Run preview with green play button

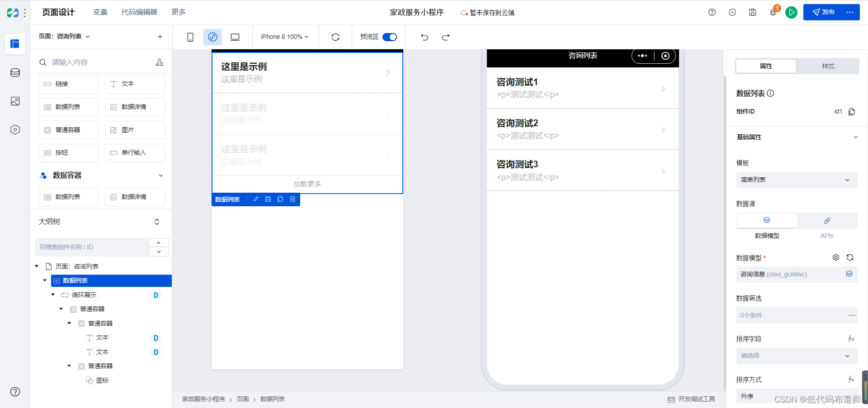click(791, 12)
